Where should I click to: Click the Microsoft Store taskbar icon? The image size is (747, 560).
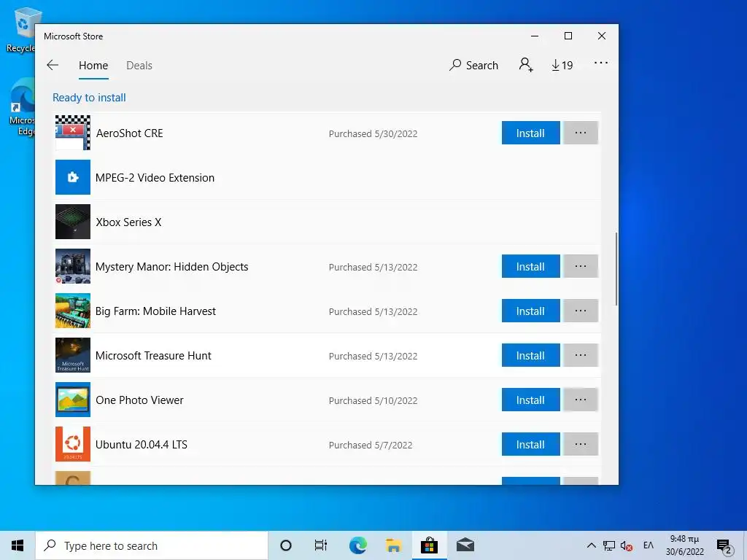[x=429, y=545]
